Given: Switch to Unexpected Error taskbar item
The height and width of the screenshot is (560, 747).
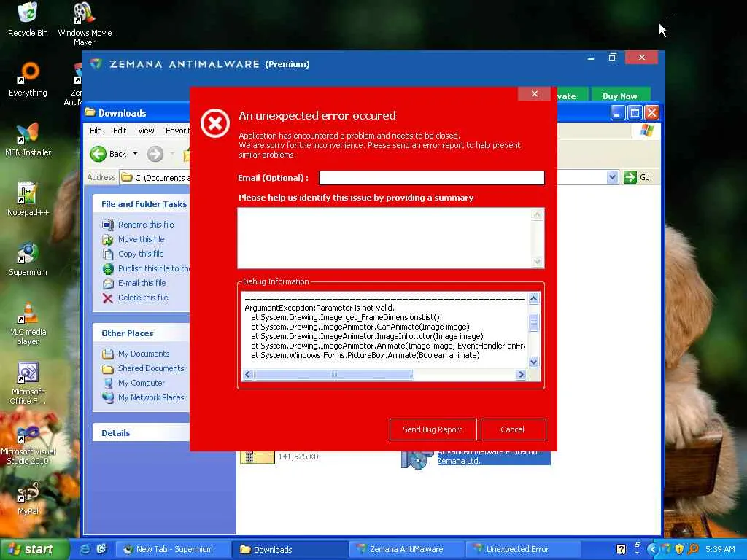Looking at the screenshot, I should [523, 550].
